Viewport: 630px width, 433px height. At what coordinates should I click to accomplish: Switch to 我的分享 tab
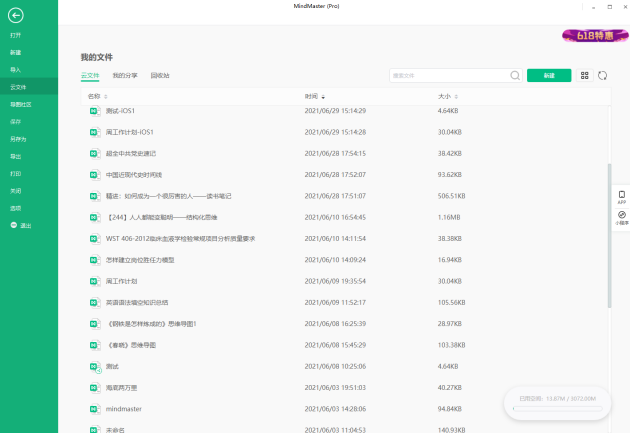[x=125, y=76]
